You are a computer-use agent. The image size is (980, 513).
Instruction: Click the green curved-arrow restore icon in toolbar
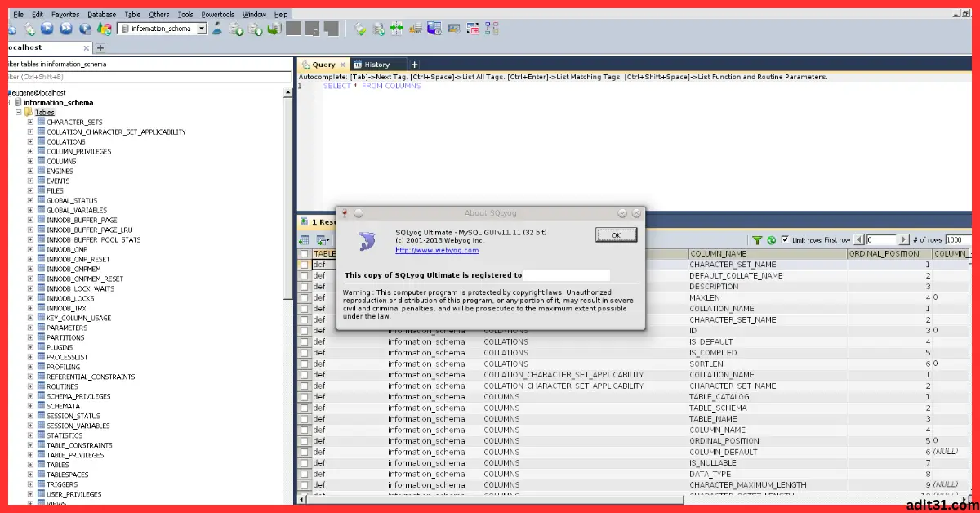[274, 29]
